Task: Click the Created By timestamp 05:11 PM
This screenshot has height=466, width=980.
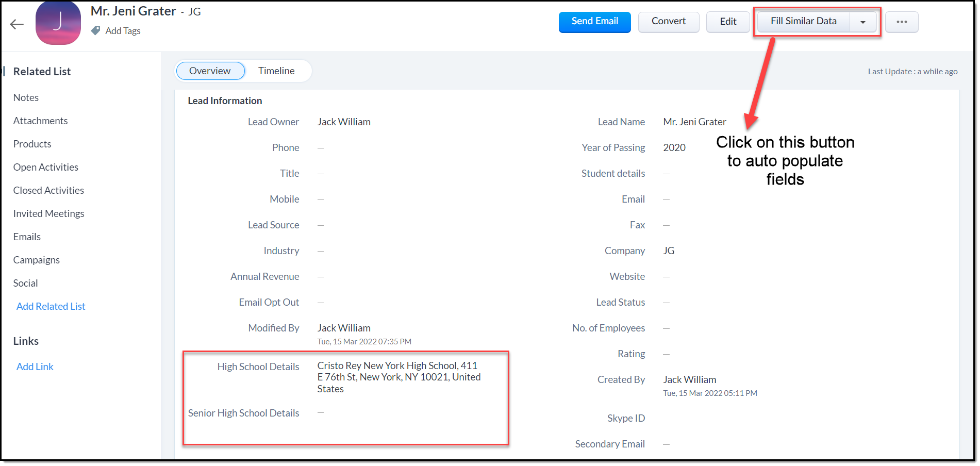Action: (x=710, y=393)
